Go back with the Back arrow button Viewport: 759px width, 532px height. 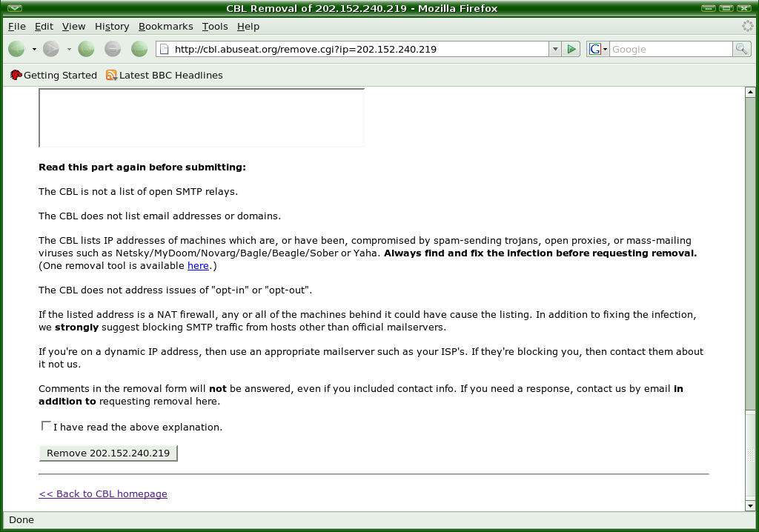tap(16, 49)
